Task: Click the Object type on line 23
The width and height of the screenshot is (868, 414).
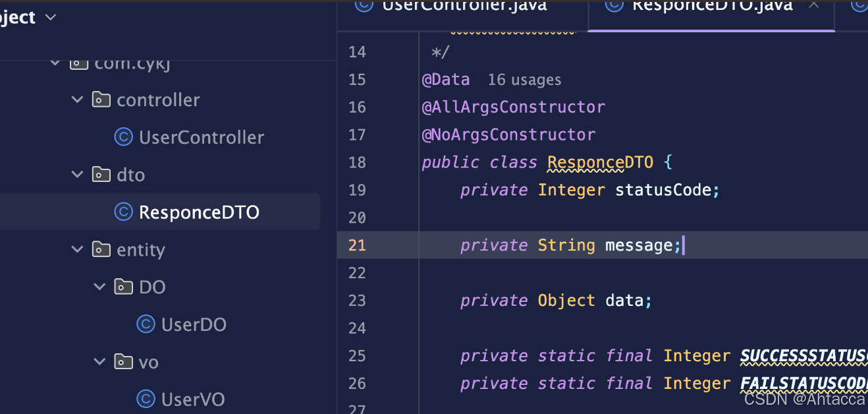Action: point(566,301)
